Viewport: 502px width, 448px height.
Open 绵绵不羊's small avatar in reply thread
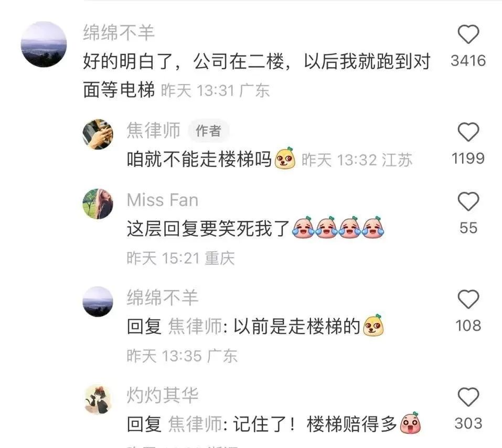98,302
